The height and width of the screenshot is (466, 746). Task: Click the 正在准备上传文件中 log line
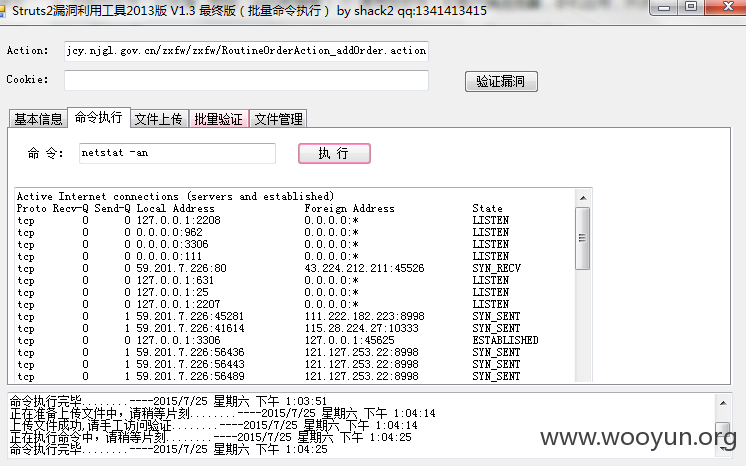click(223, 413)
